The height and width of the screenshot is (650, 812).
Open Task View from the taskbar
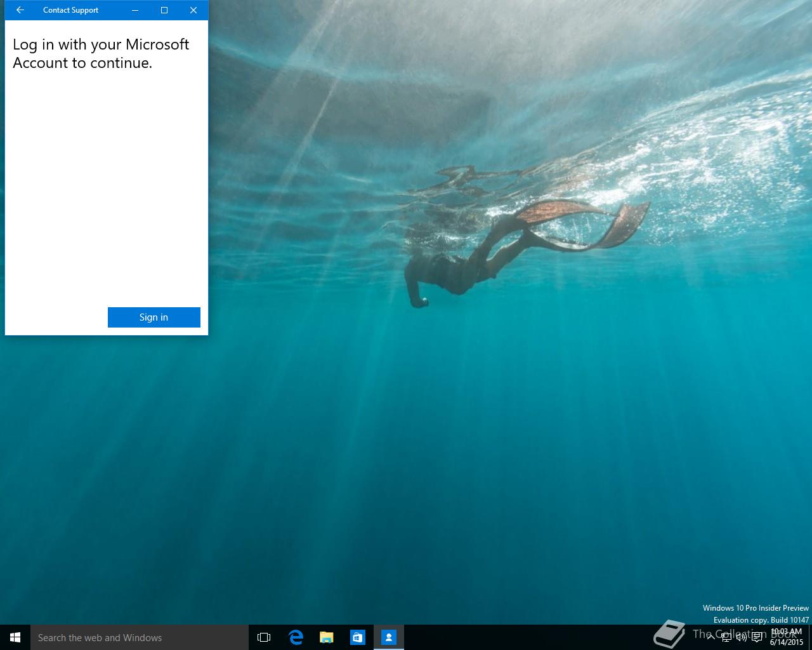(264, 637)
